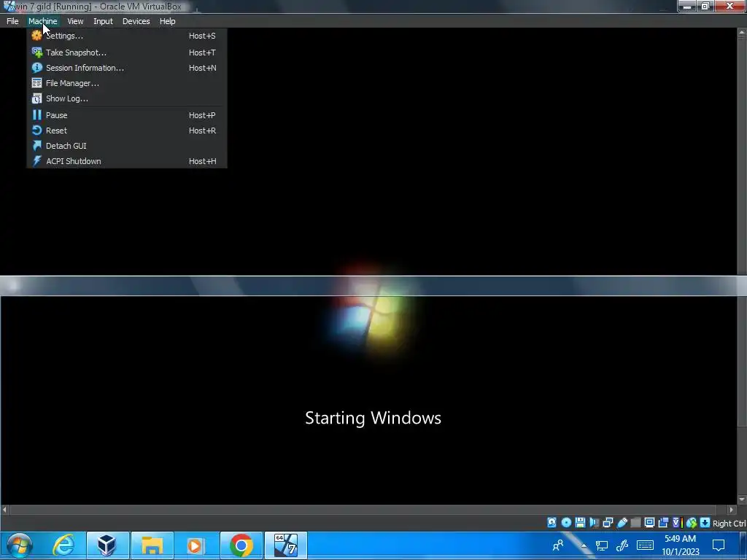Open the USB devices indicator

(x=622, y=523)
